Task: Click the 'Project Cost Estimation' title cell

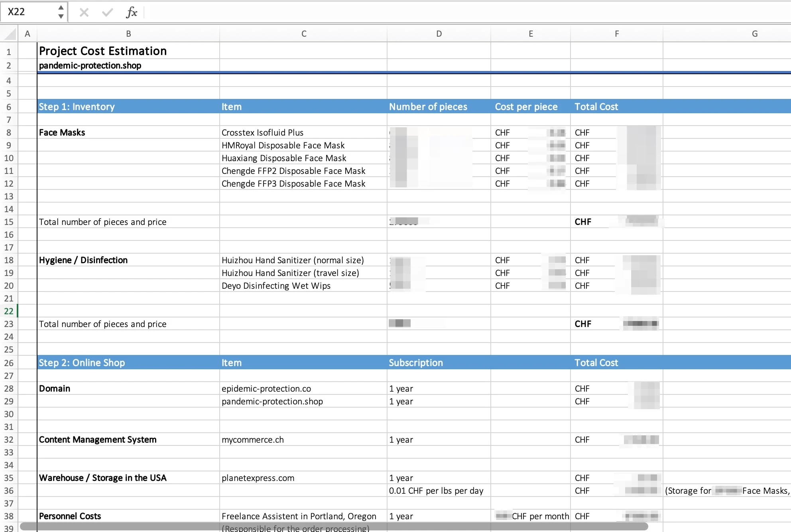Action: point(128,51)
